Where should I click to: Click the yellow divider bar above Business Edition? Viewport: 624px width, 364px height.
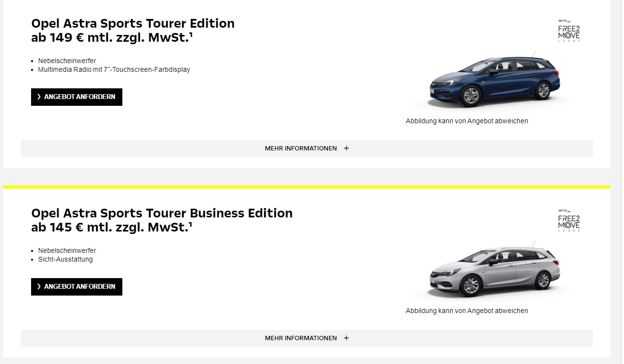tap(307, 187)
